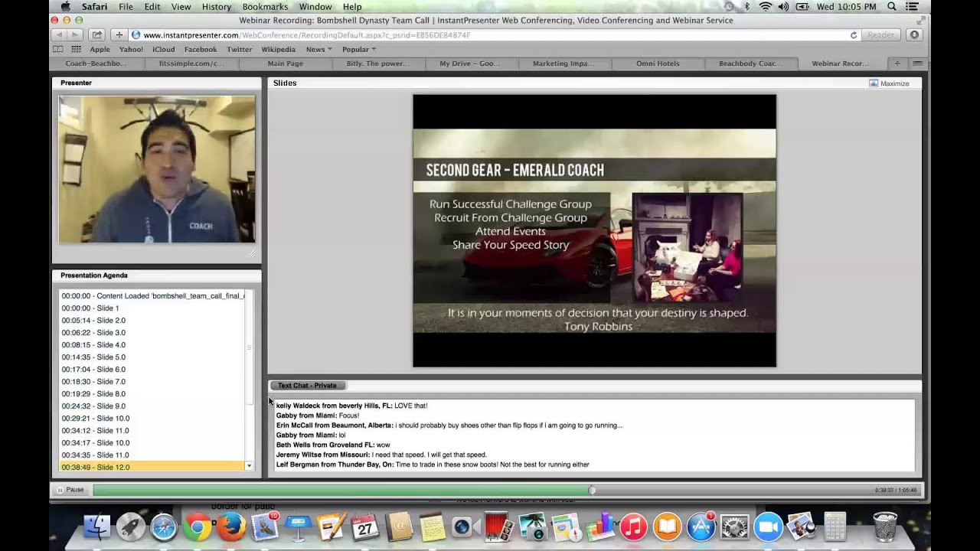Viewport: 980px width, 551px height.
Task: Open Zoom from the Dock
Action: tap(768, 527)
